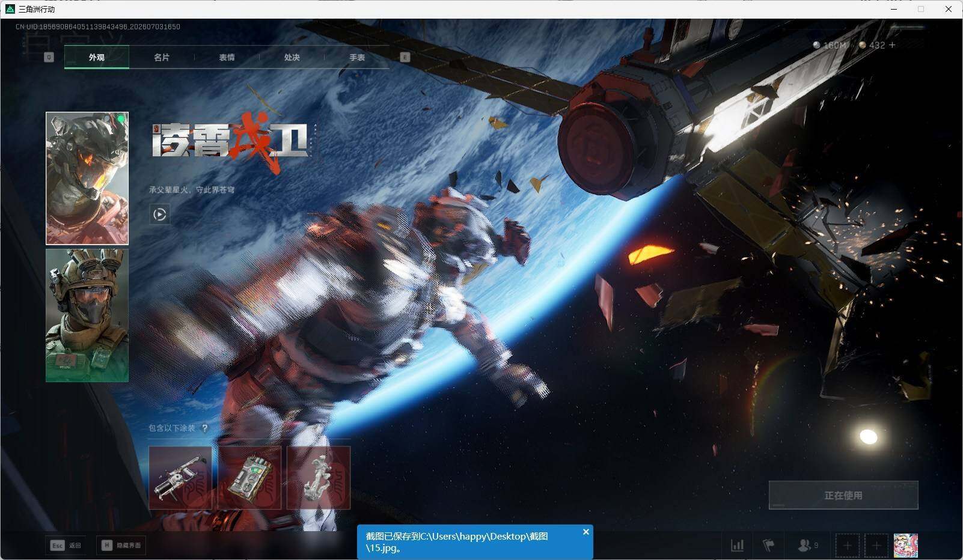View the white figurine charm item
The height and width of the screenshot is (560, 963).
tap(319, 478)
